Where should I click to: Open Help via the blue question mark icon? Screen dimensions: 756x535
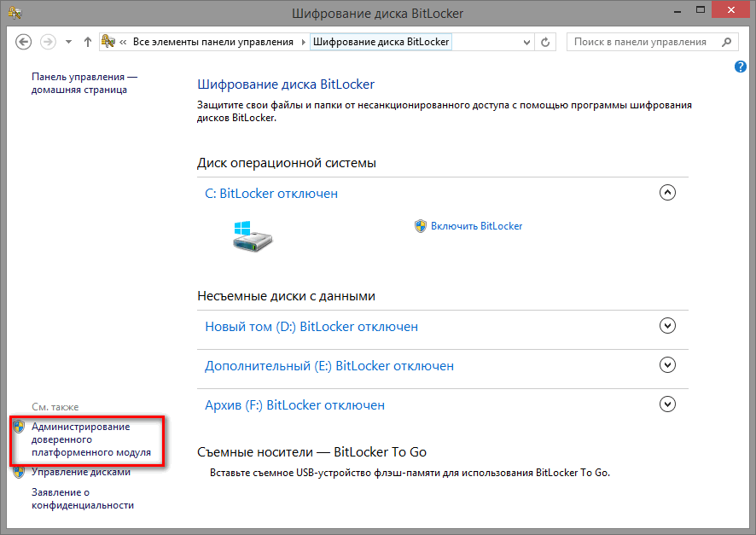741,67
